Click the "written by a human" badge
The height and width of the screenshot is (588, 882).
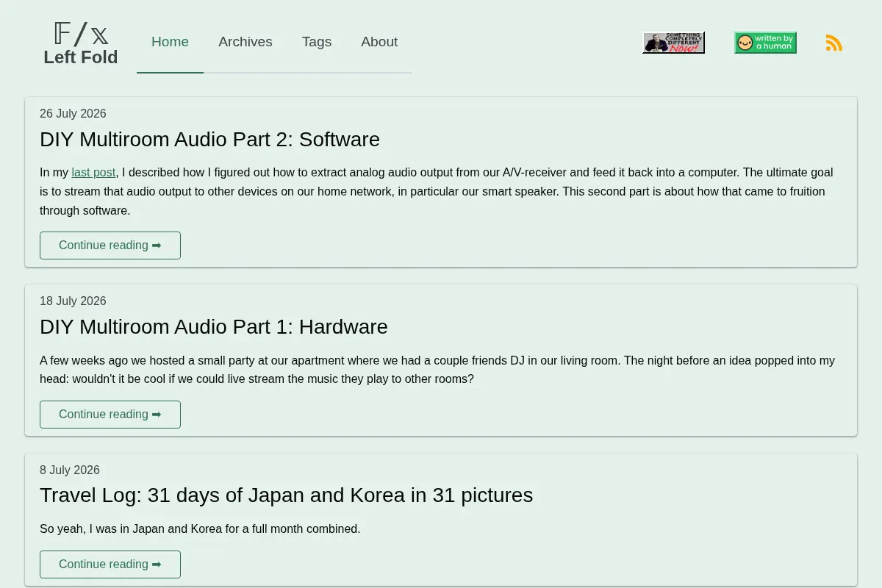765,43
